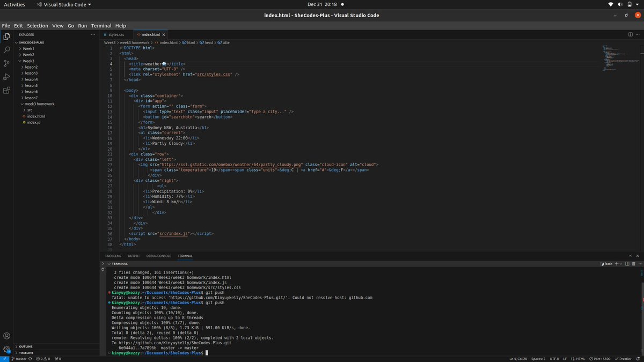Open the clock and calendar Dec 31 20:18
The width and height of the screenshot is (644, 362).
tap(322, 4)
